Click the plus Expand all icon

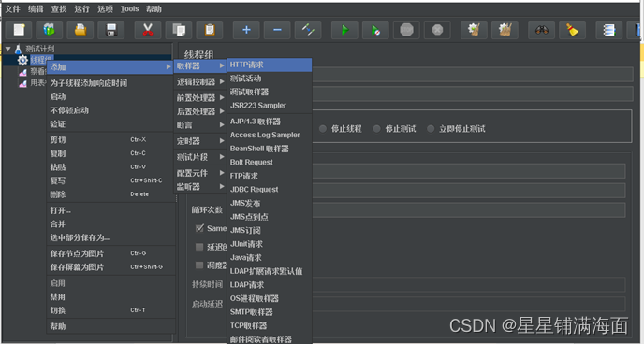[246, 30]
